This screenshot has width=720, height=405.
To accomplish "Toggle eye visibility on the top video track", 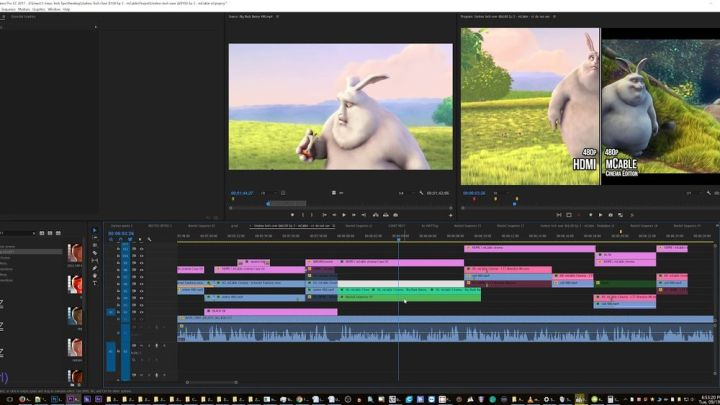I will tap(142, 249).
